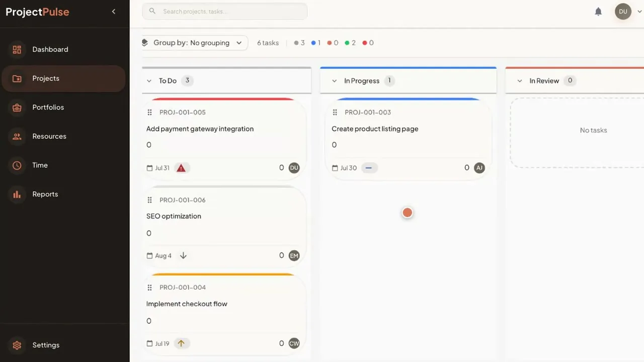Collapse the To Do column

(149, 81)
